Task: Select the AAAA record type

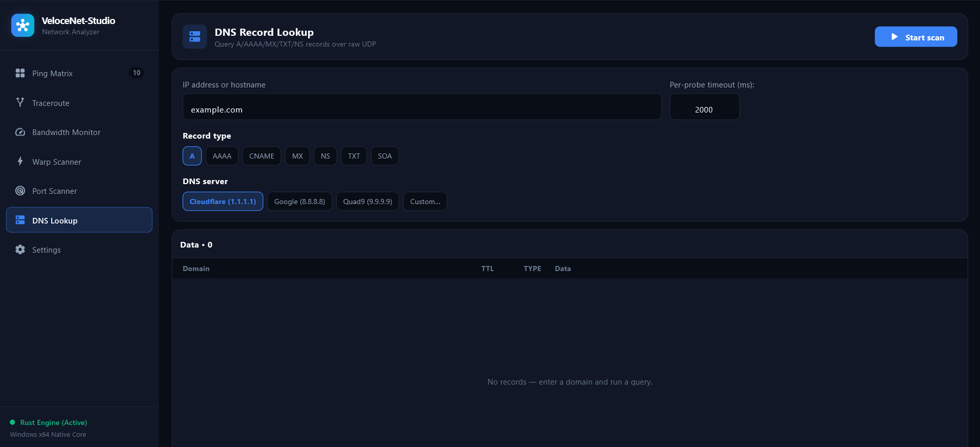Action: pos(222,156)
